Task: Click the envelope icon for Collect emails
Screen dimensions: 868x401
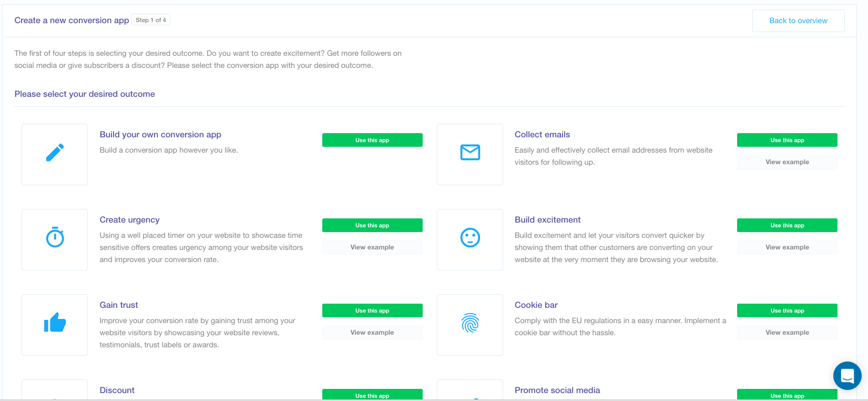Action: (x=470, y=153)
